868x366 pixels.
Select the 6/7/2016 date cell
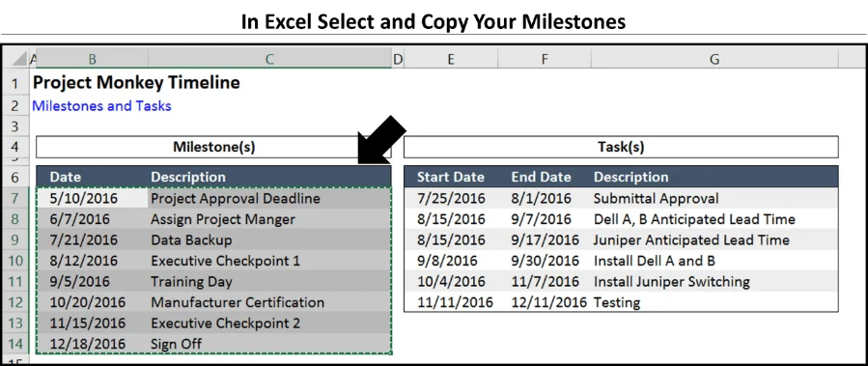(93, 219)
